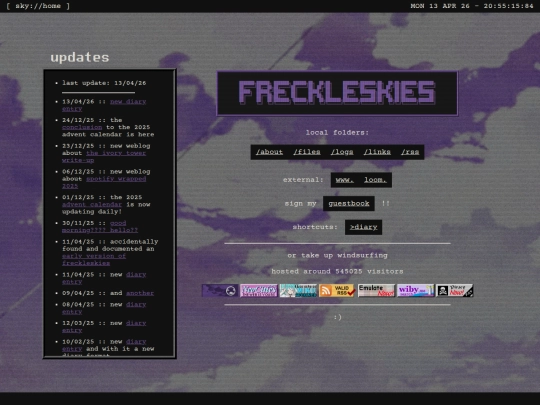The width and height of the screenshot is (540, 405).
Task: Follow the external www. link
Action: click(345, 180)
